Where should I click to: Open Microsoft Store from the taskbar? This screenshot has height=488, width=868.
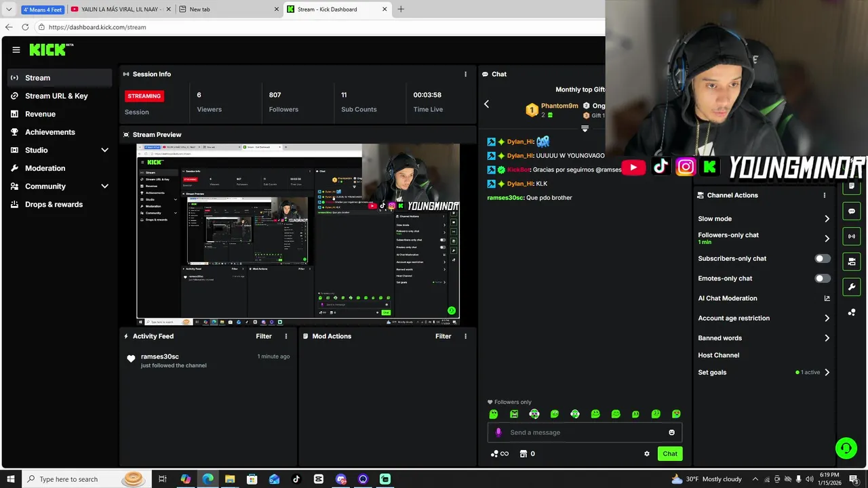click(x=252, y=479)
